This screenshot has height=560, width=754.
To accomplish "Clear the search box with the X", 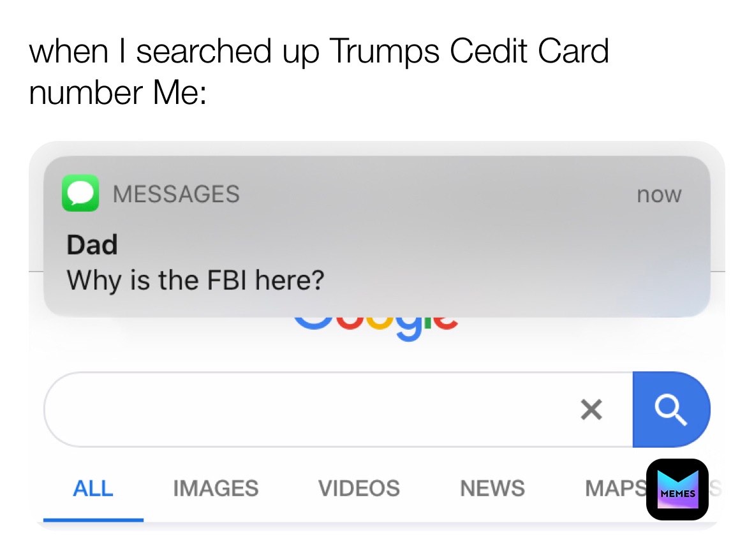I will (591, 409).
